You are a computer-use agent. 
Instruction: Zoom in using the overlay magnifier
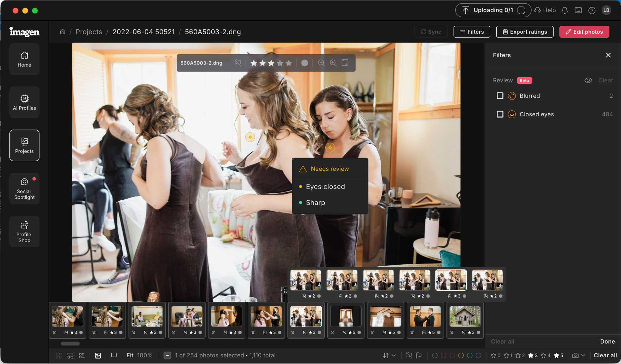pos(333,63)
